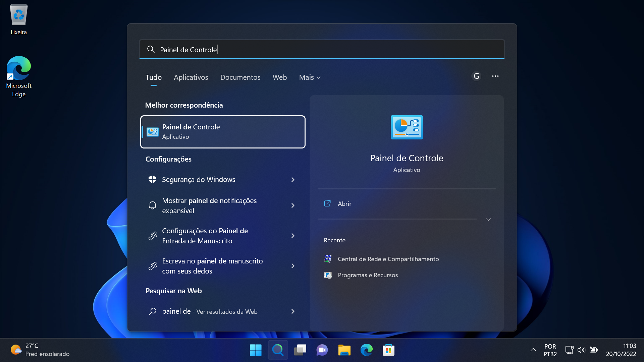Open File Explorer from the taskbar
644x362 pixels.
pyautogui.click(x=344, y=350)
